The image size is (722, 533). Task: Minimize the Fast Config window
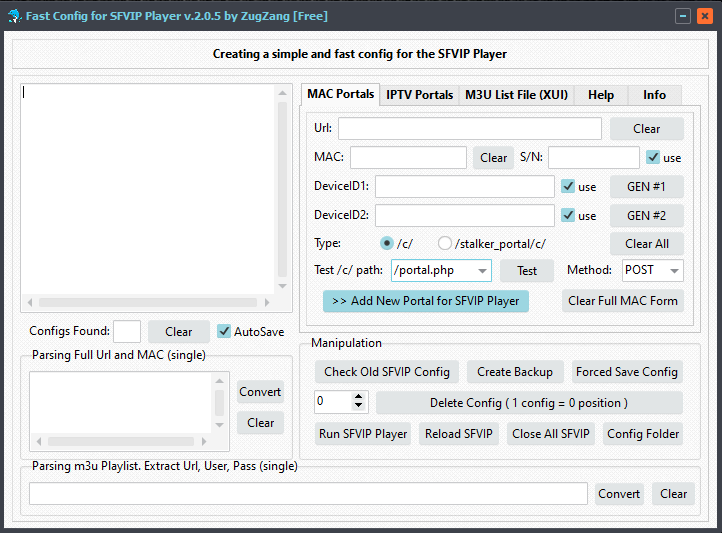click(682, 16)
